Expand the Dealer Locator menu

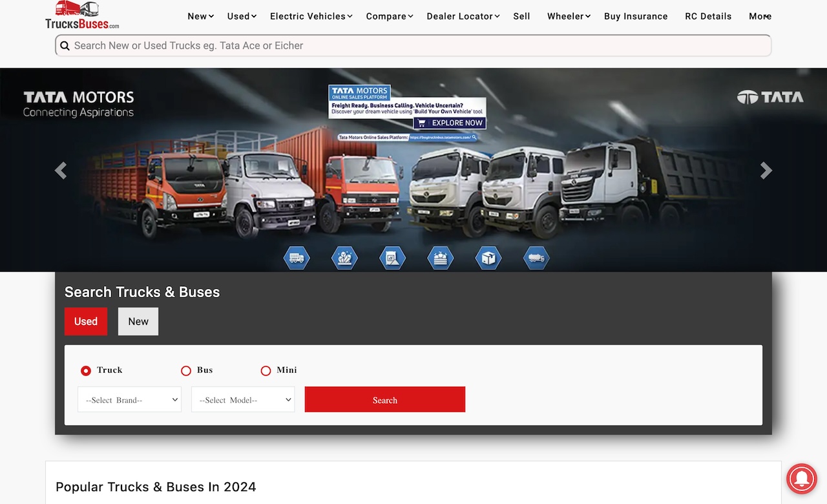click(463, 16)
